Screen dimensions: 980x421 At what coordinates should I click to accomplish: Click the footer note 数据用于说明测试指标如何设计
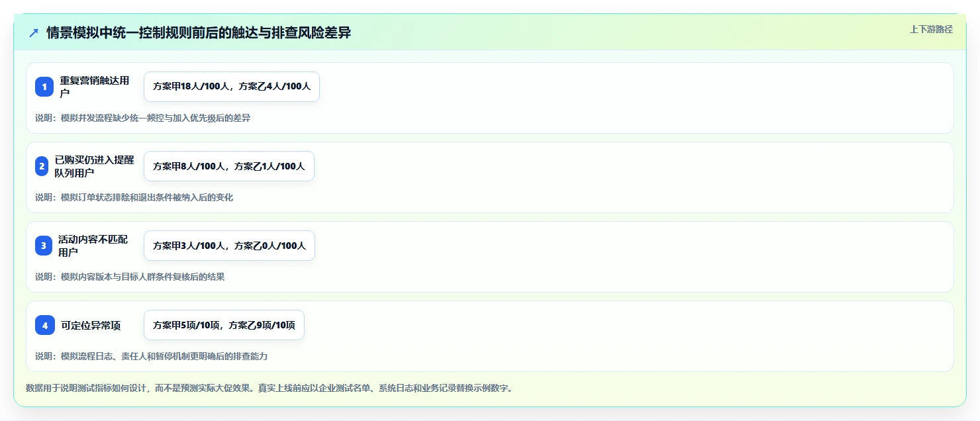[x=269, y=388]
